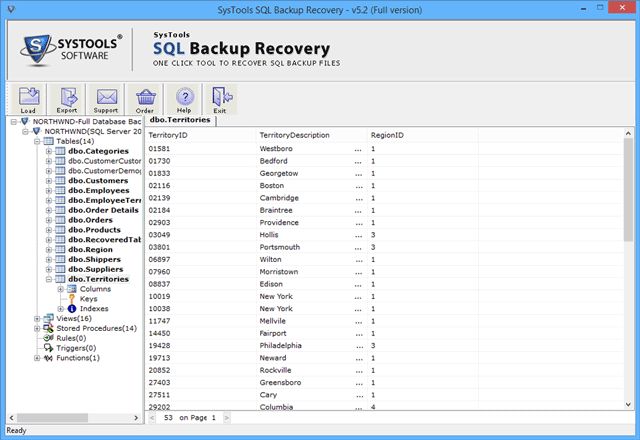Click the TerritoryDescription column header
640x440 pixels.
point(294,134)
